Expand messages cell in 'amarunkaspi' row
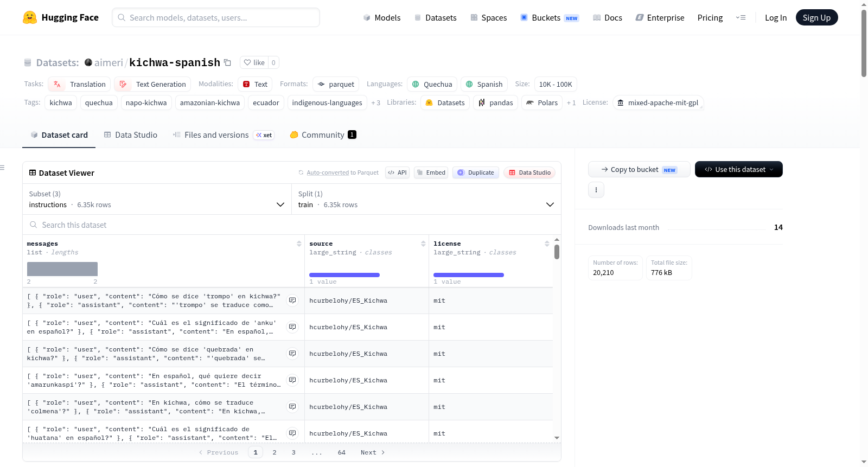 point(292,380)
